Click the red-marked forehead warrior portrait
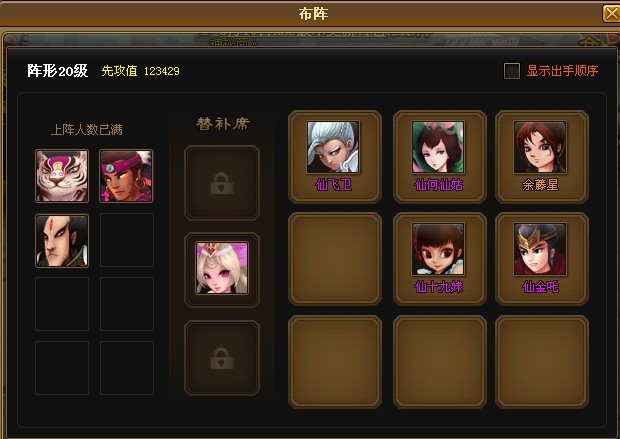 pyautogui.click(x=62, y=241)
